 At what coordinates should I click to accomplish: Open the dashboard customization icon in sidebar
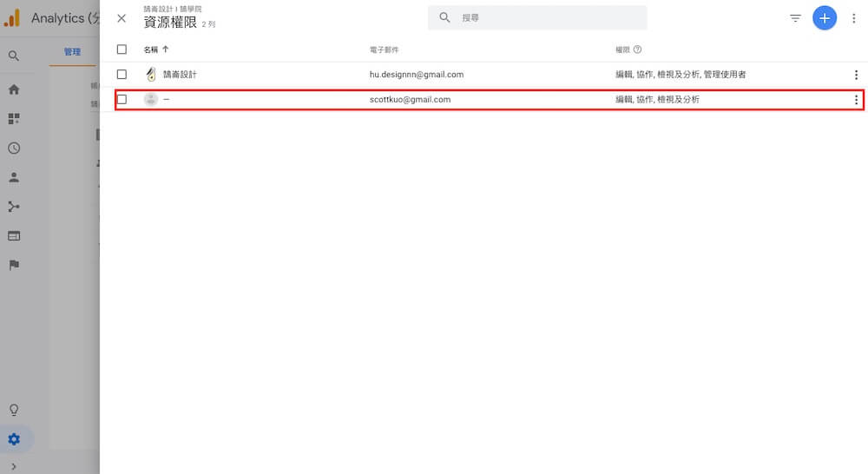tap(14, 118)
